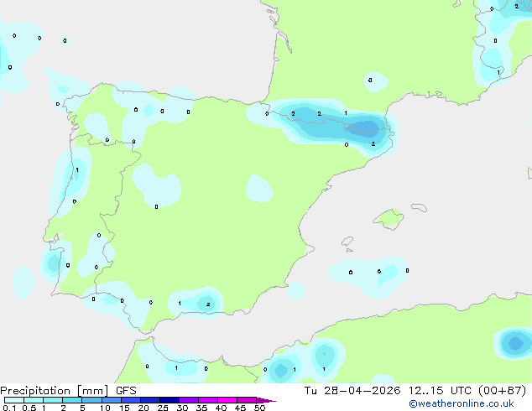
Task: Click the GFS model label
Action: (x=126, y=391)
